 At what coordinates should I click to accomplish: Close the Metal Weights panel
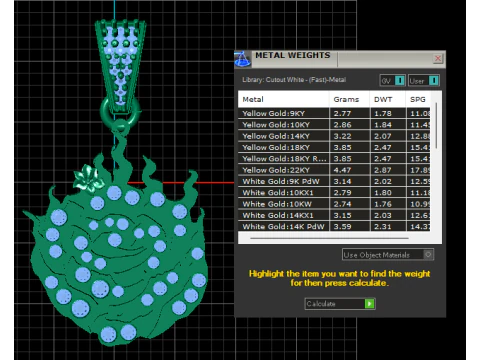pos(438,59)
